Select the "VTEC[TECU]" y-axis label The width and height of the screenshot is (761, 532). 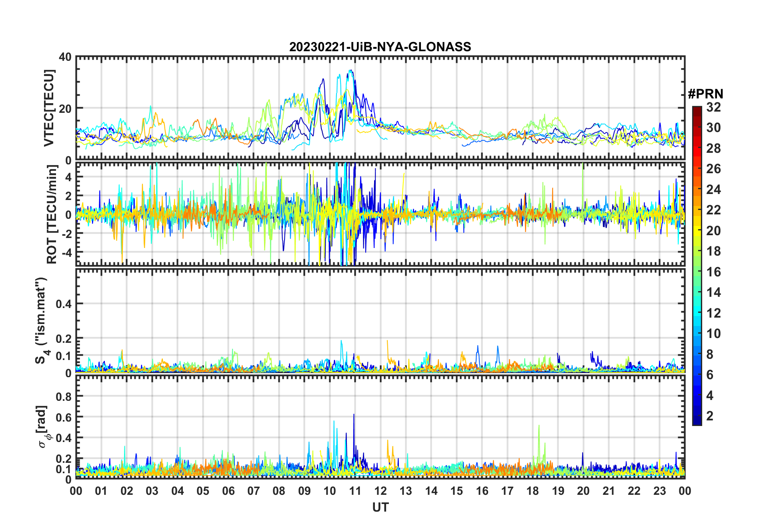click(x=49, y=108)
